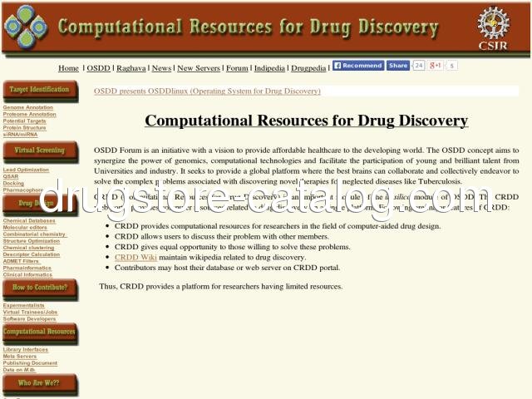Open the Home navigation link
Screen dimensions: 532x399
[x=68, y=68]
